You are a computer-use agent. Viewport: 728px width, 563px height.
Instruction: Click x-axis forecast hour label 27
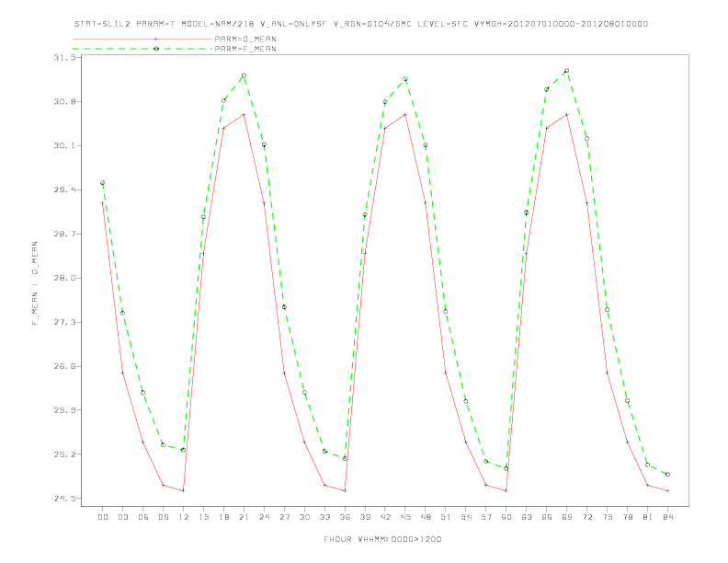(x=284, y=517)
